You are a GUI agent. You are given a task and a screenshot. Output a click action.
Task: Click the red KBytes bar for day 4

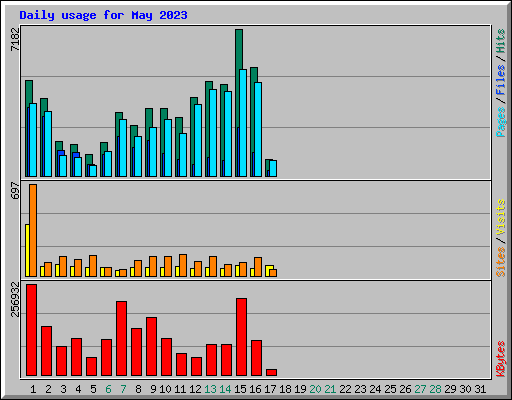76,357
